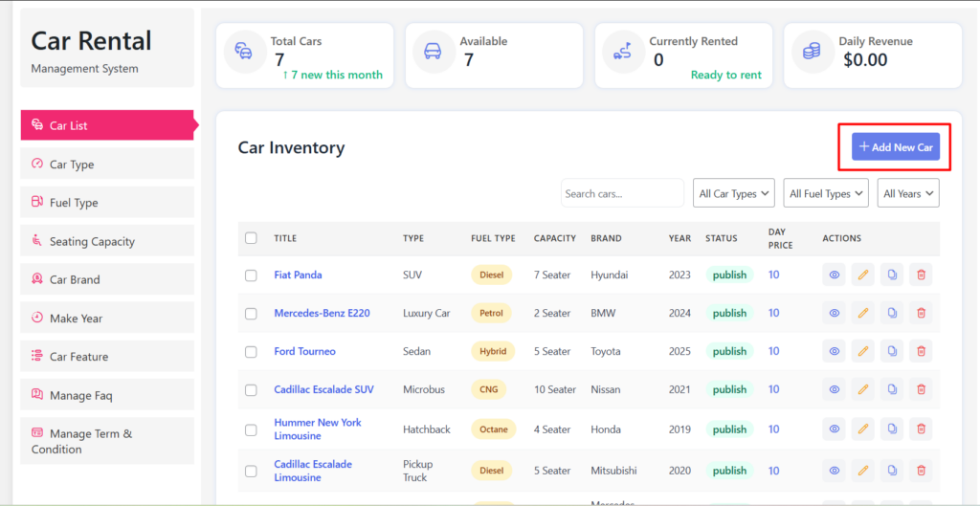Click Hummer New York Limousine link
The height and width of the screenshot is (506, 980).
(318, 429)
